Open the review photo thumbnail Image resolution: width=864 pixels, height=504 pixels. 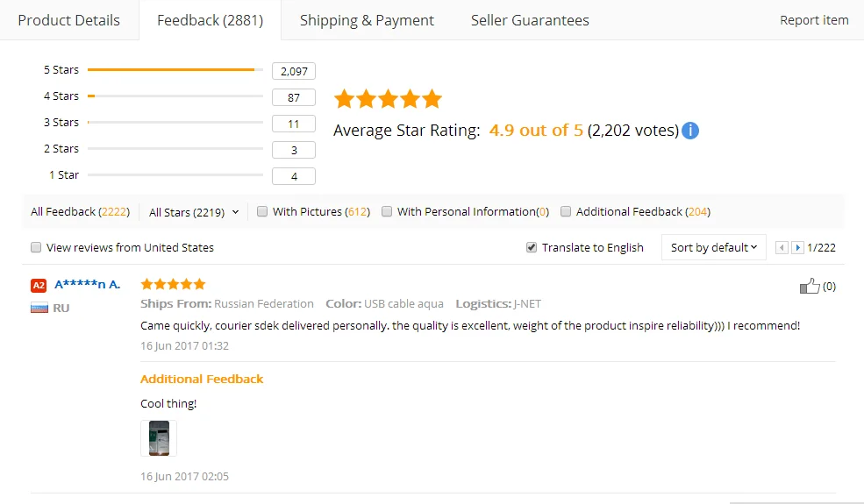coord(159,438)
